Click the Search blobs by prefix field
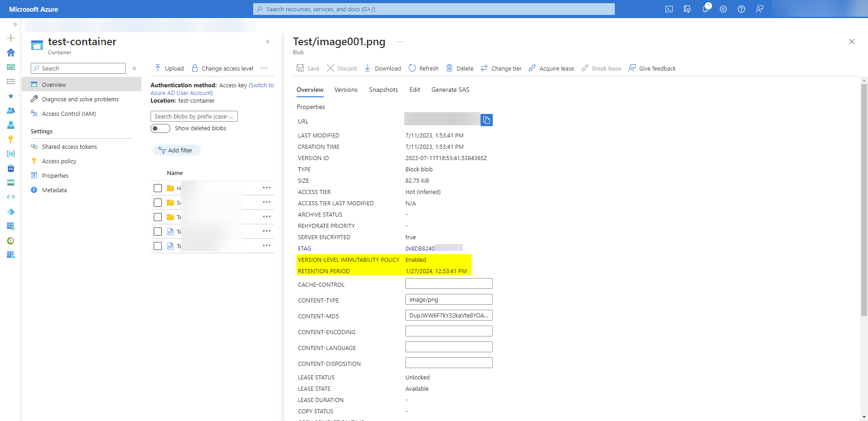Screen dimensions: 868x421 click(194, 116)
